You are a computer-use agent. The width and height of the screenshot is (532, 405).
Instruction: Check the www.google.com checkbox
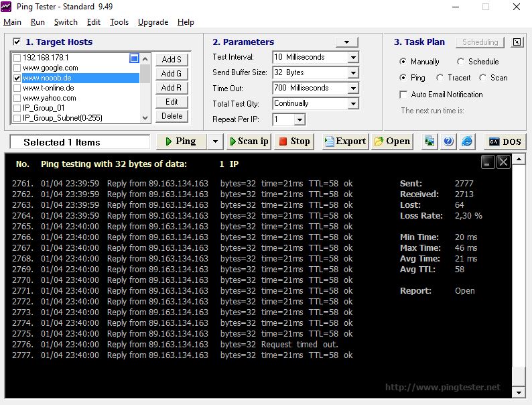[x=17, y=68]
